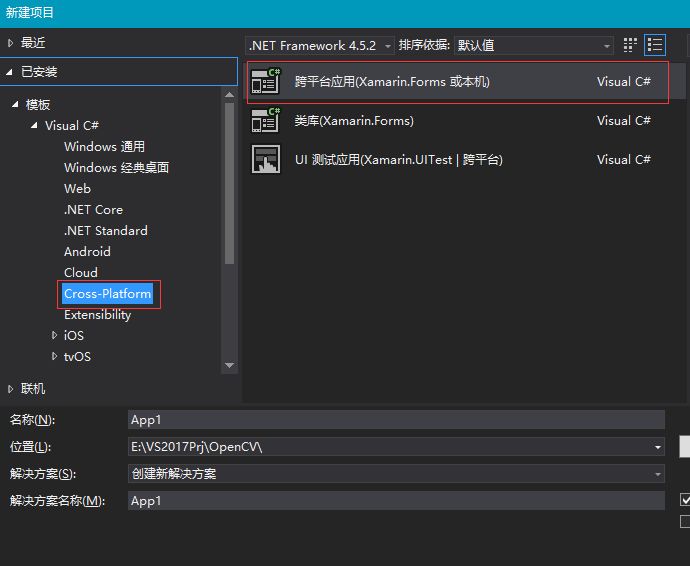Switch to small icons grid view
This screenshot has width=690, height=566.
click(x=630, y=45)
